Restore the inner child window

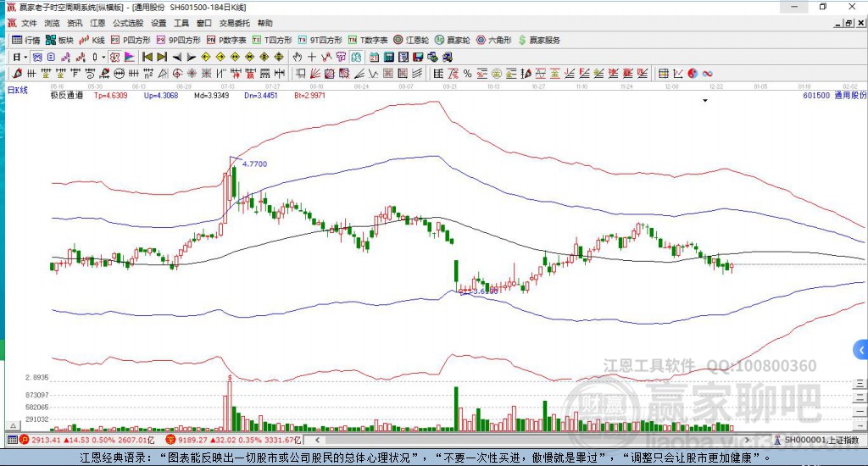[x=849, y=23]
